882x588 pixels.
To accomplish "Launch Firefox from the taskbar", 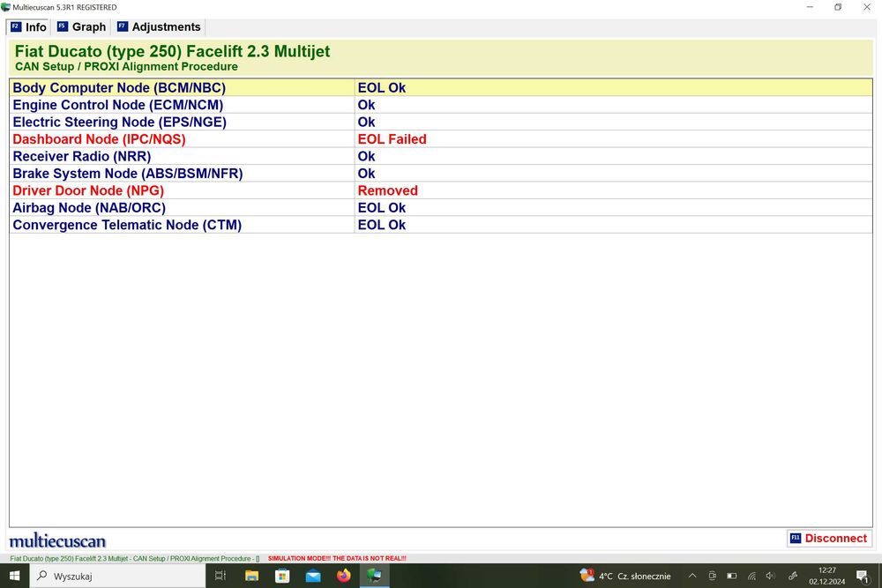I will (x=344, y=576).
